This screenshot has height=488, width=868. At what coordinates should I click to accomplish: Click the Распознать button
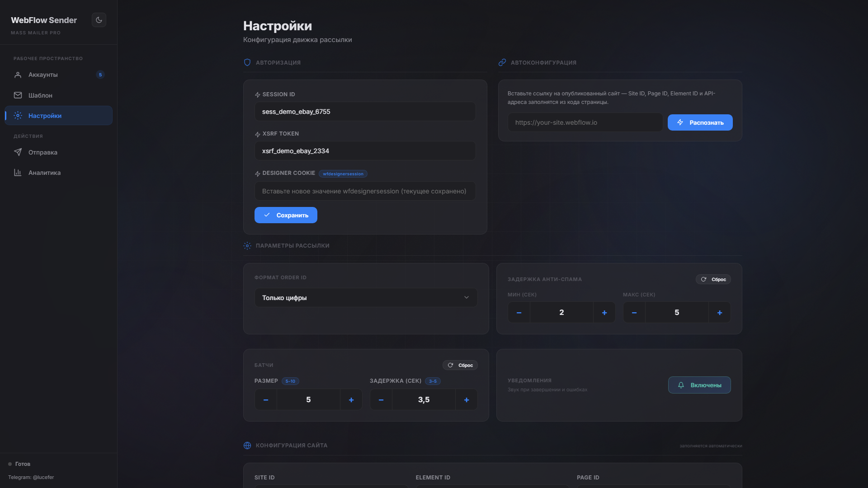(x=700, y=122)
